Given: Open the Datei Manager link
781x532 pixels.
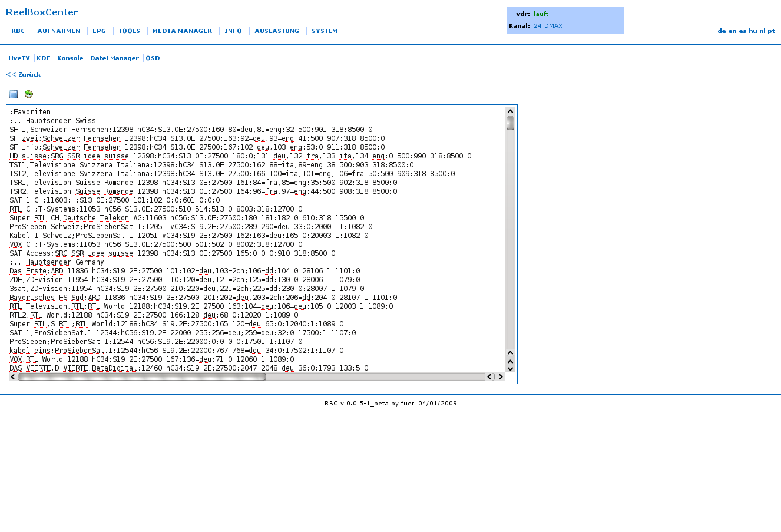Looking at the screenshot, I should (x=115, y=58).
